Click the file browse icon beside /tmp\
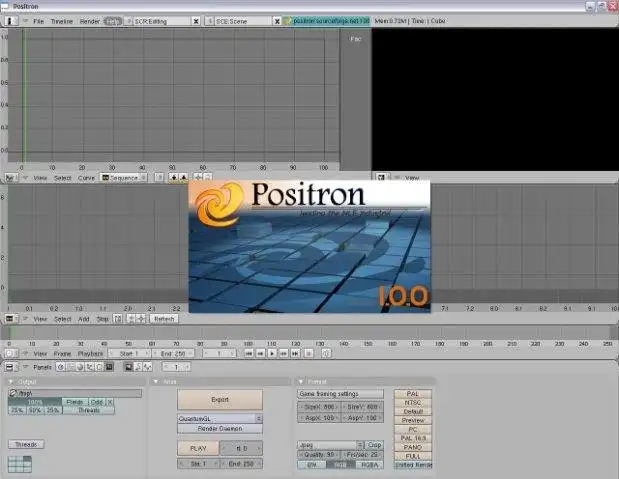 (x=13, y=393)
